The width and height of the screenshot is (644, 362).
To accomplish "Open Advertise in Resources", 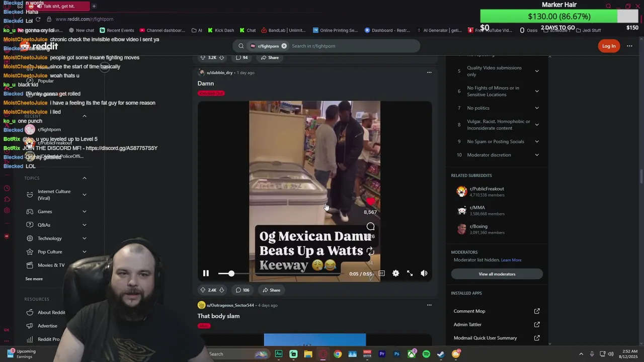I will point(47,326).
